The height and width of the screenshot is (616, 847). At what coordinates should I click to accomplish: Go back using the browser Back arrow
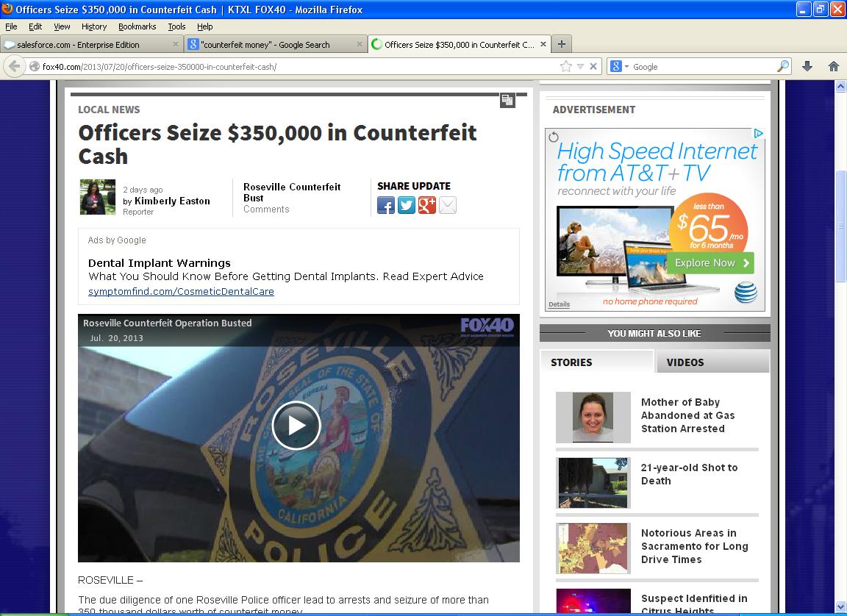[x=15, y=66]
